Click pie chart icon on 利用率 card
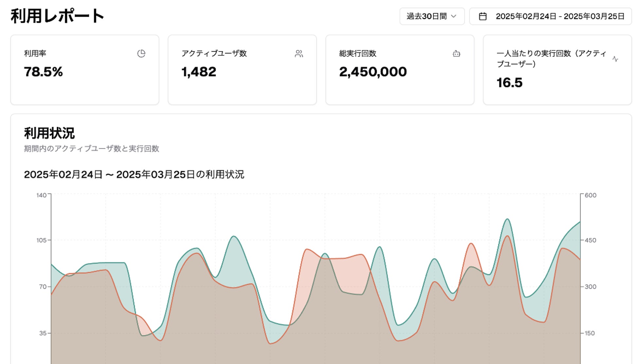 coord(141,54)
